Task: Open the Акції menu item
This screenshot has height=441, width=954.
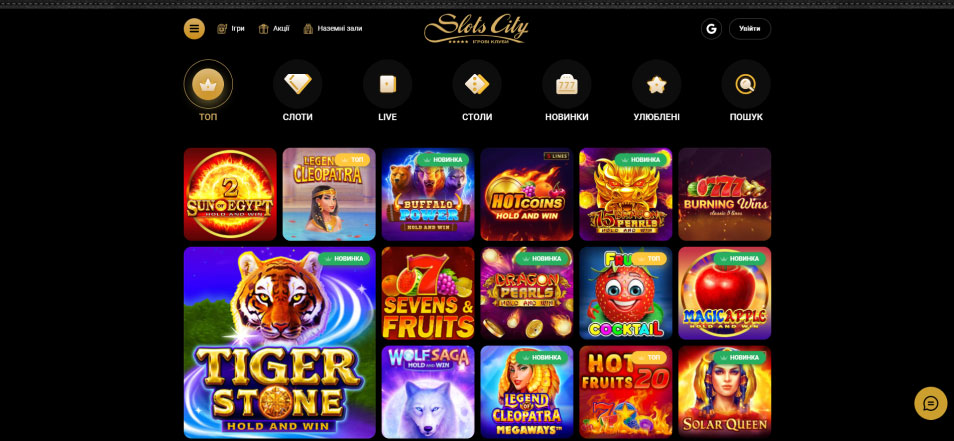Action: (x=274, y=29)
